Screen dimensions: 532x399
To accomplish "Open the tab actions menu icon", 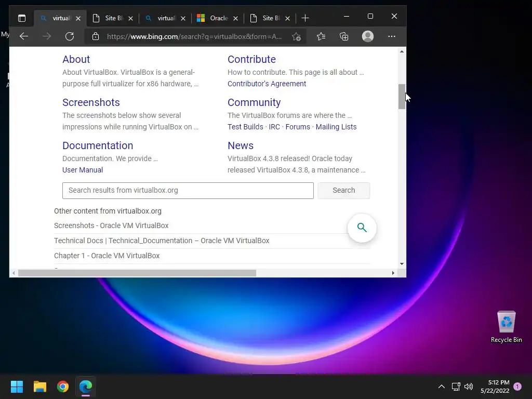I will 22,18.
